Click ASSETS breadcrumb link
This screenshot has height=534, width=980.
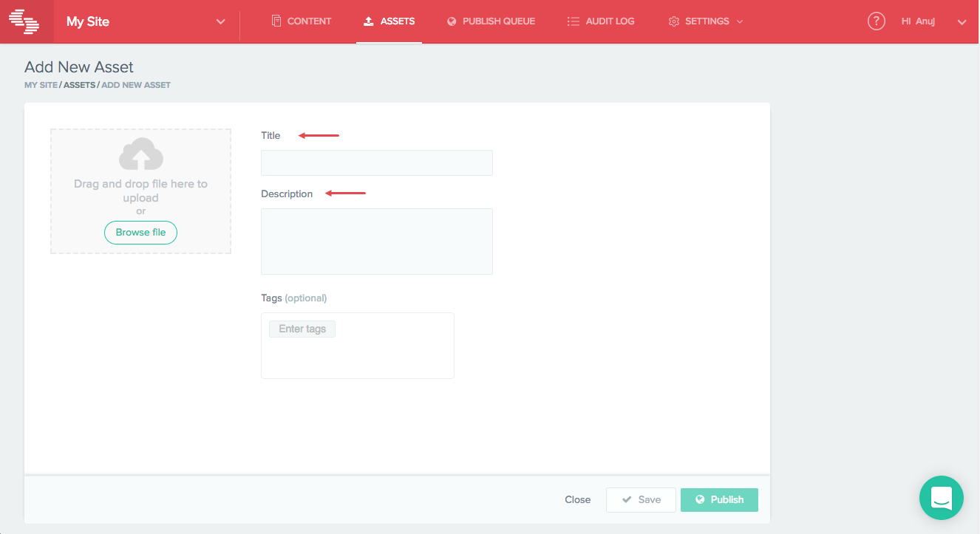coord(79,85)
